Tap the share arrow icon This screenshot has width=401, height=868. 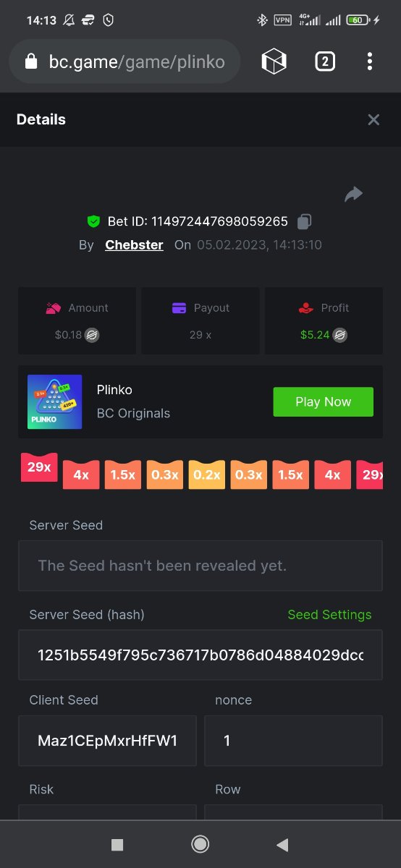click(x=353, y=194)
